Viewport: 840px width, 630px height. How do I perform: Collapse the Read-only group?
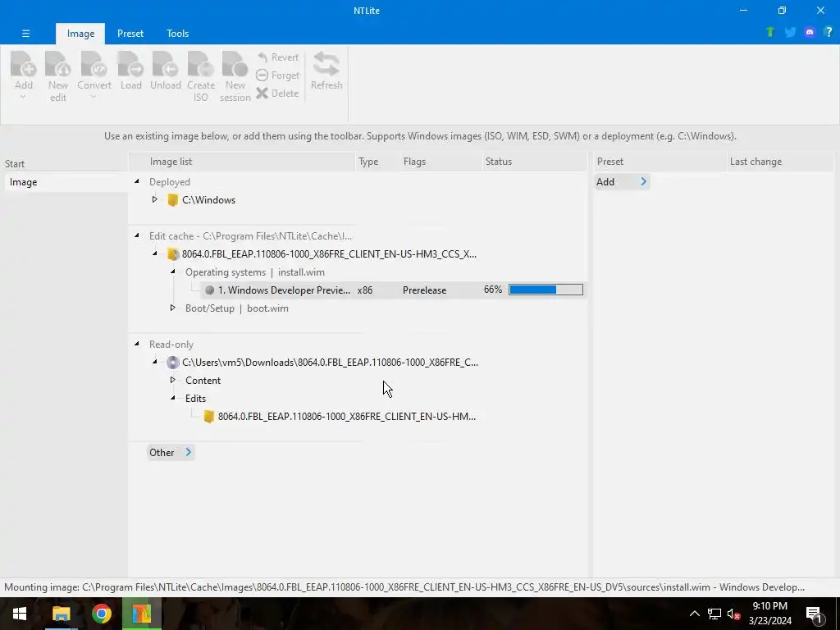[137, 344]
